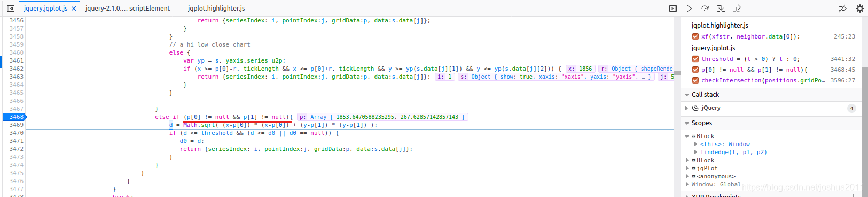Inspect the i: 1 inline value
Viewport: 868px width, 197px height.
pos(444,77)
